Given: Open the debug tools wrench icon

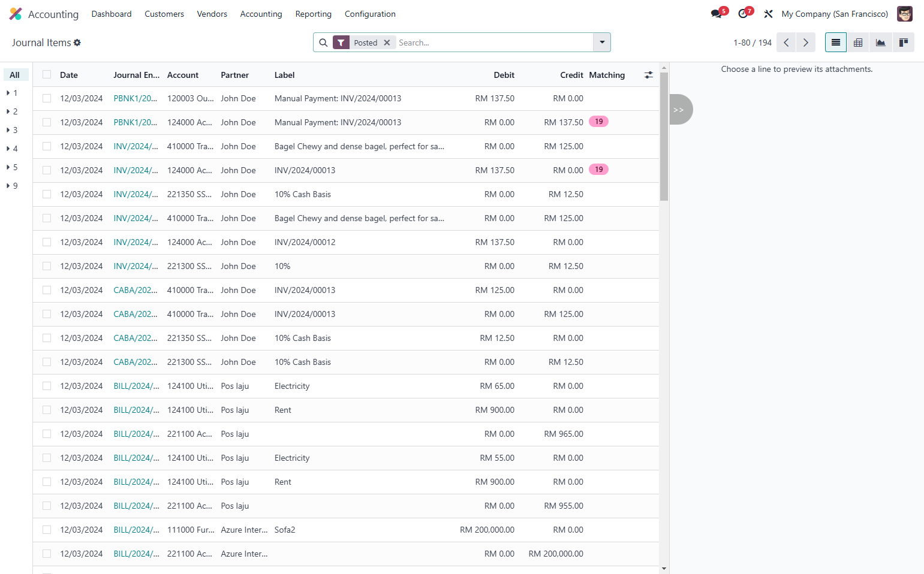Looking at the screenshot, I should 768,14.
